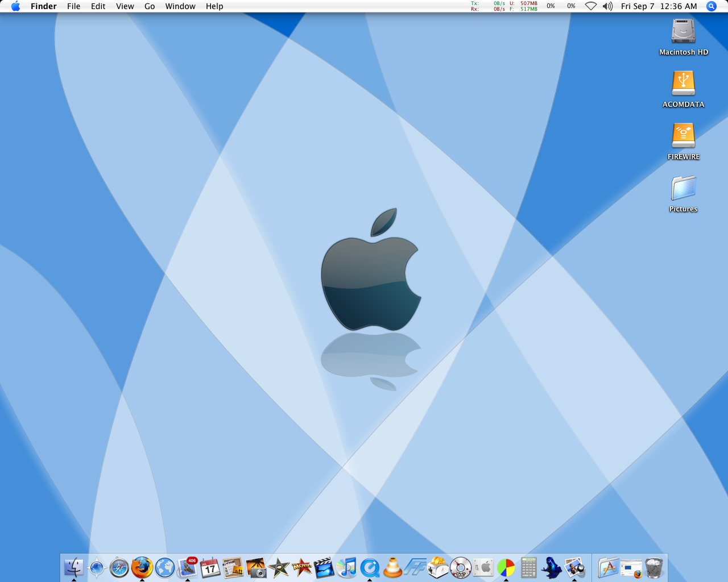Click the date and time clock
This screenshot has width=728, height=582.
pos(659,6)
